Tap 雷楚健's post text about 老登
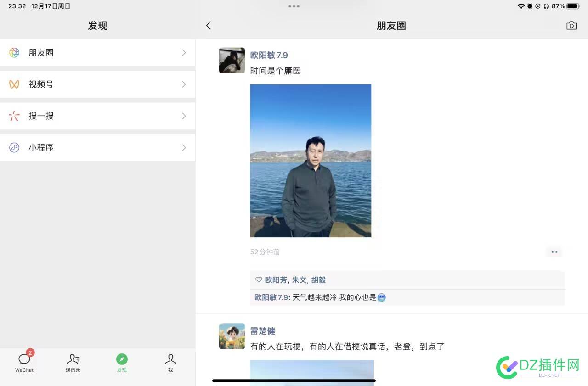Image resolution: width=588 pixels, height=386 pixels. click(347, 347)
